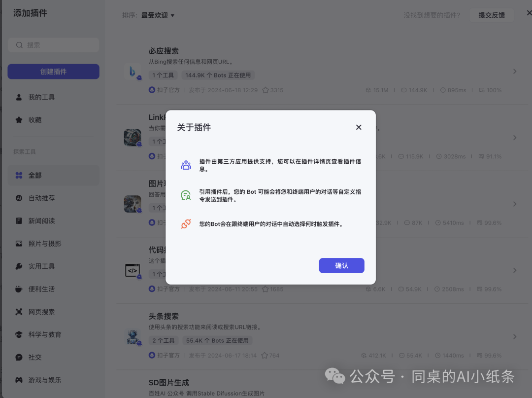
Task: Expand the 头条搜索 row chevron
Action: tap(514, 336)
